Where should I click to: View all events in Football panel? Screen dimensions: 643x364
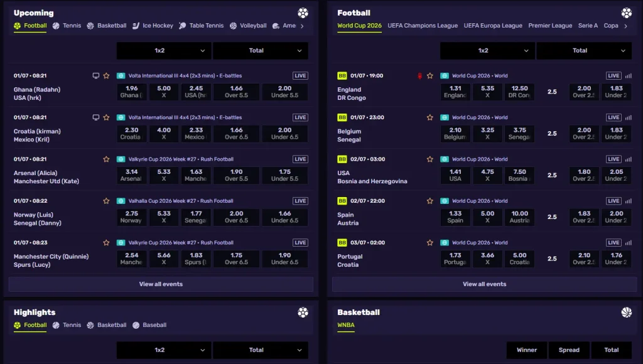[484, 284]
